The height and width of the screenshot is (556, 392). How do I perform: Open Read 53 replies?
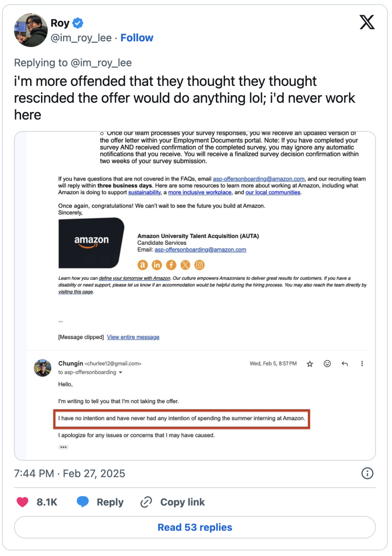pyautogui.click(x=195, y=527)
